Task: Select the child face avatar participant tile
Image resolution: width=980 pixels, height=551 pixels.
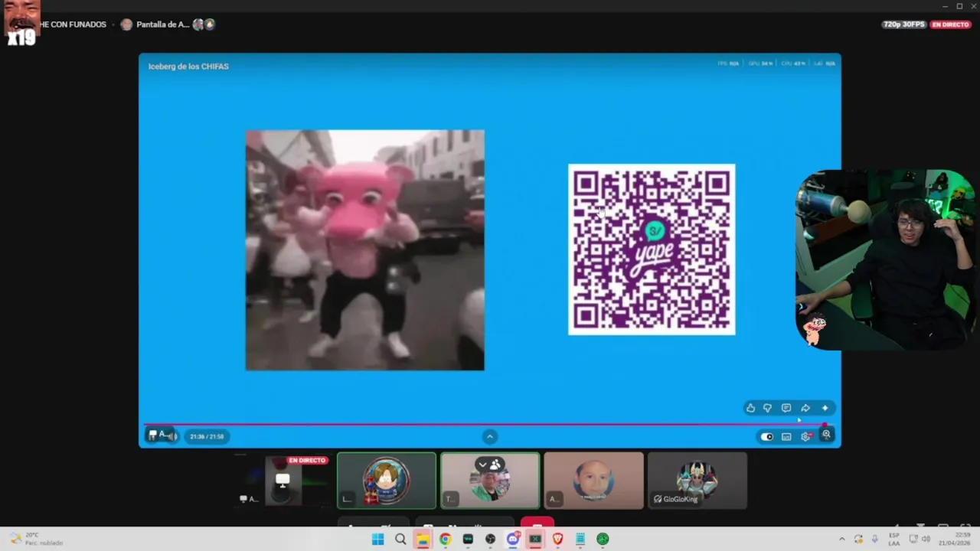Action: 594,481
